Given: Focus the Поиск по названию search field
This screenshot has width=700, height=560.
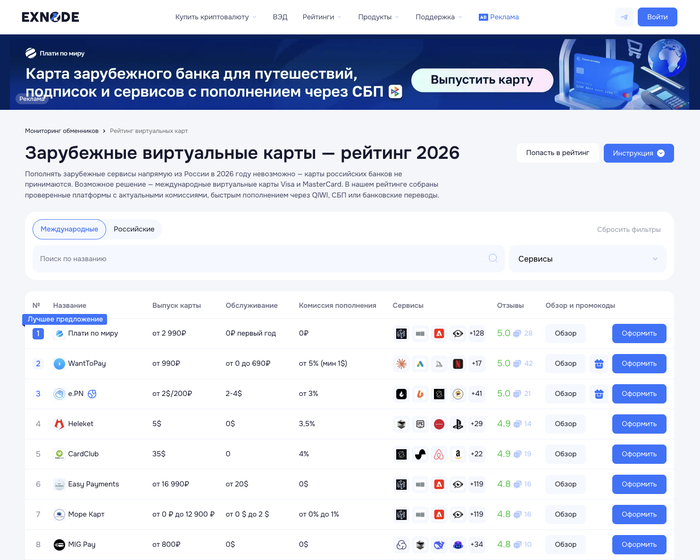Looking at the screenshot, I should 268,259.
